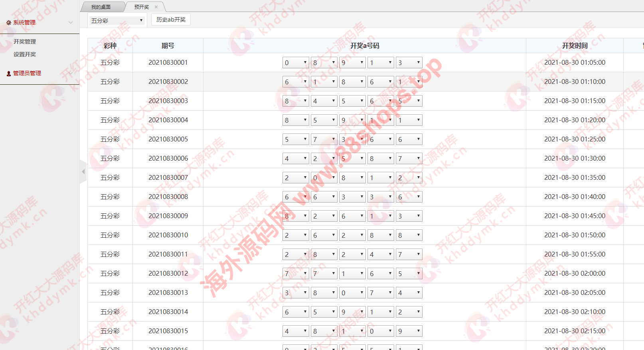The height and width of the screenshot is (350, 644).
Task: Open third number dropdown for period 20210830005
Action: [352, 139]
